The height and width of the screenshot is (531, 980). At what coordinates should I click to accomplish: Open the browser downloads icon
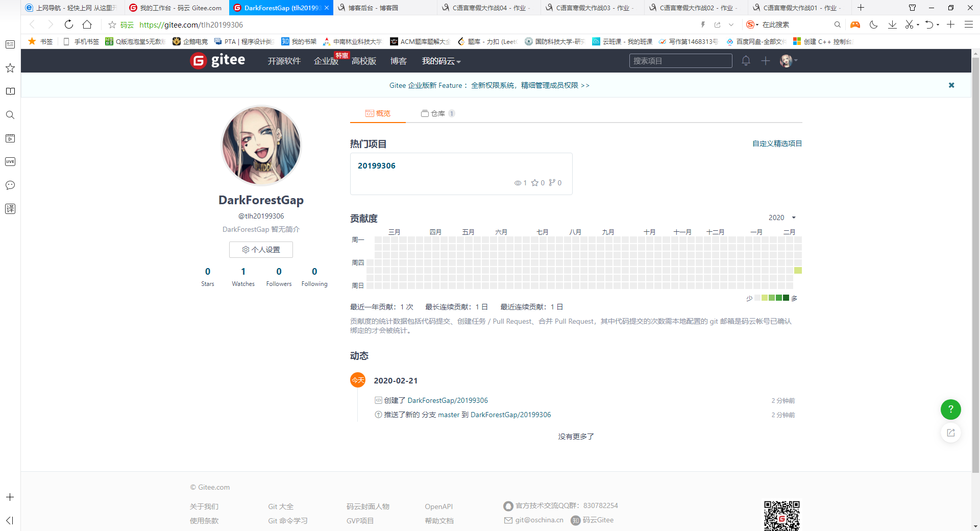point(892,25)
